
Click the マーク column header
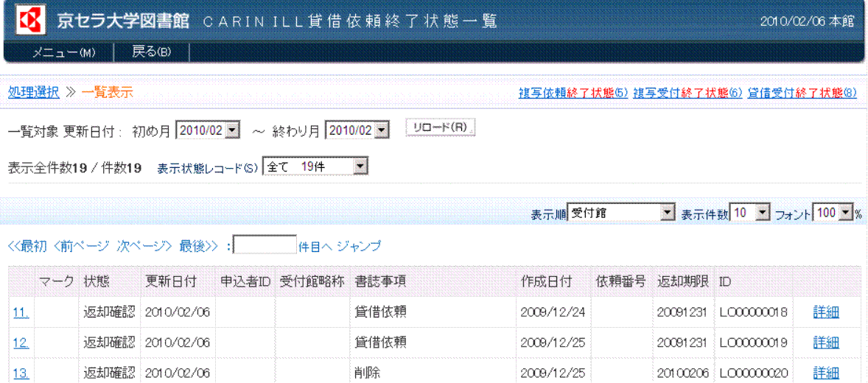point(57,281)
